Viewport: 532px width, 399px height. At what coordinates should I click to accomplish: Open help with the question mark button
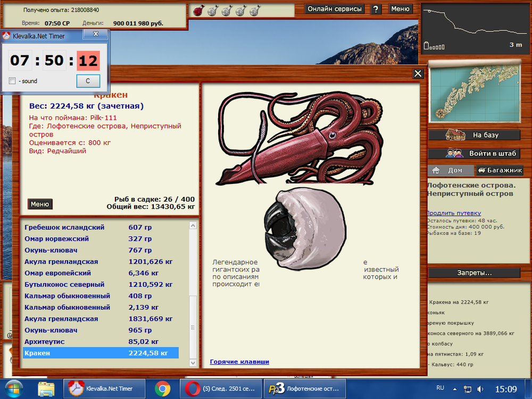pos(376,9)
